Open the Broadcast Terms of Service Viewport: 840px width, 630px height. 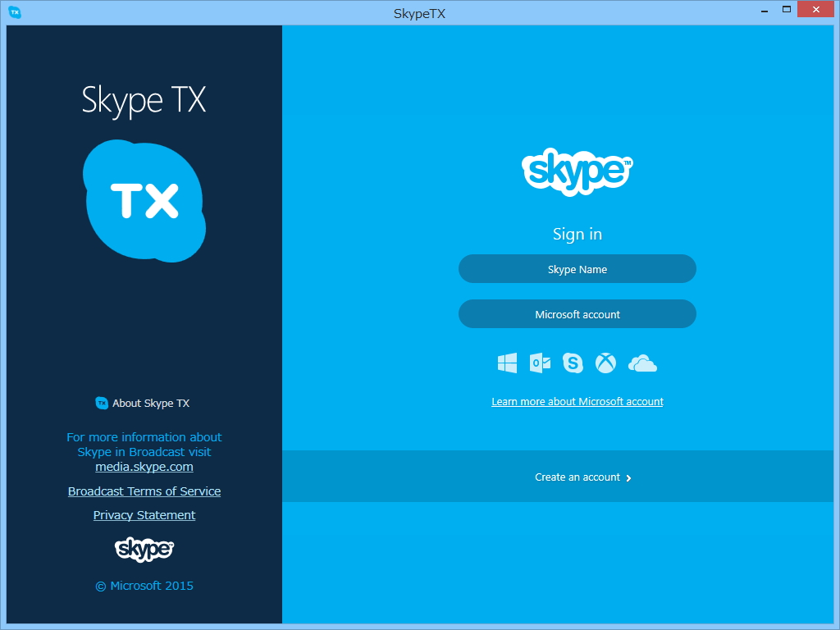pos(144,491)
